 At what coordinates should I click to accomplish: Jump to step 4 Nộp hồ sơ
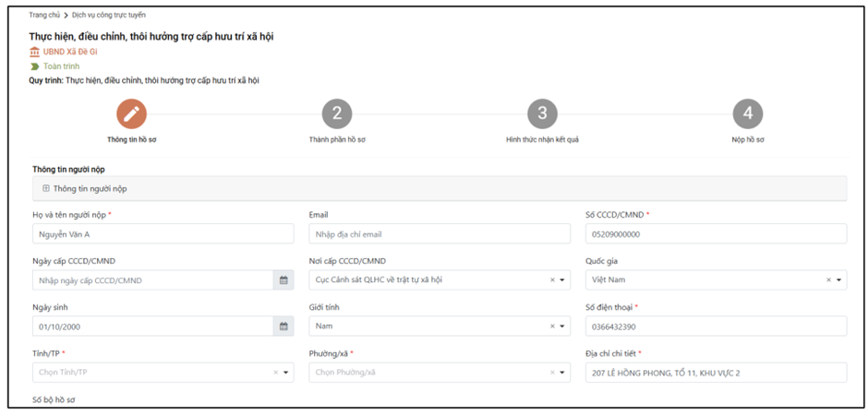point(747,113)
